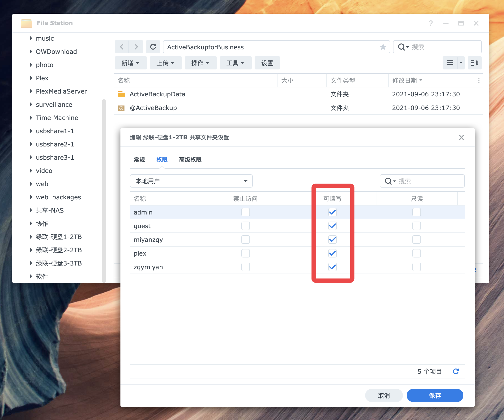The image size is (504, 420).
Task: Switch to list view icon
Action: [450, 63]
